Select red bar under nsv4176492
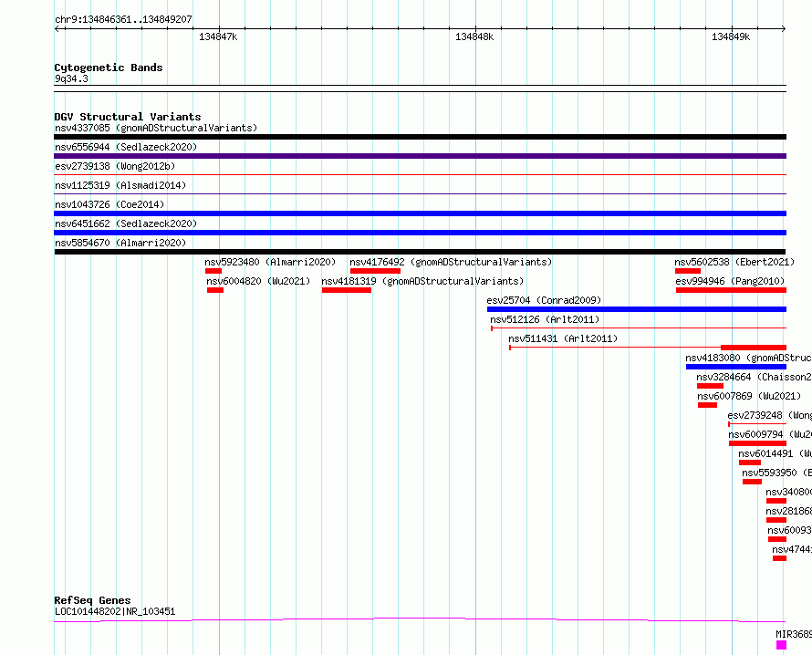This screenshot has width=812, height=655. pyautogui.click(x=376, y=271)
